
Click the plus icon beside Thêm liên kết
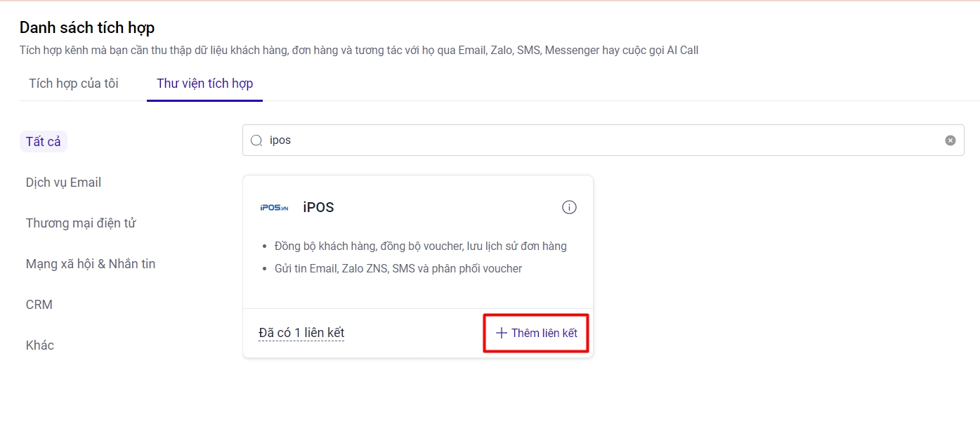(501, 333)
